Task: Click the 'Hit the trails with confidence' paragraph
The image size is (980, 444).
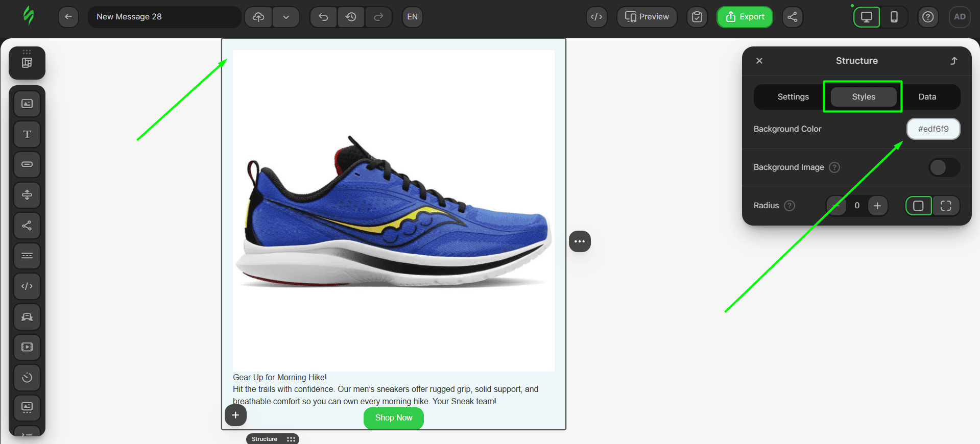Action: (x=386, y=396)
